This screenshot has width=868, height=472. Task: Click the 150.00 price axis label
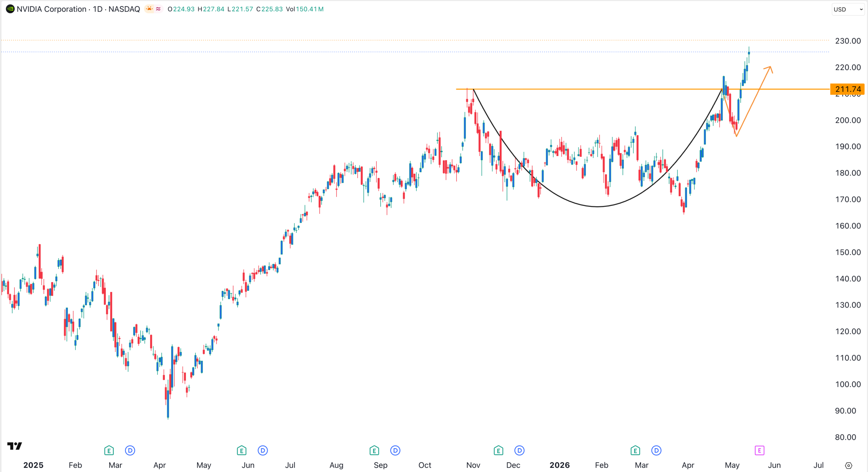tap(848, 252)
